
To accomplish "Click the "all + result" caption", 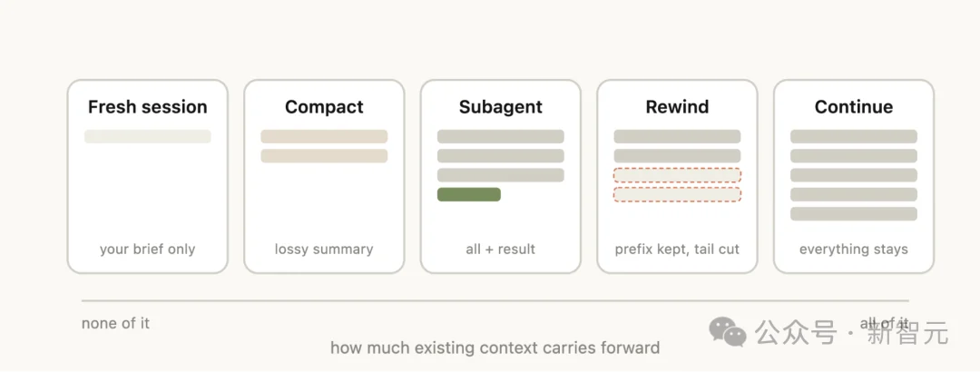I will point(500,249).
